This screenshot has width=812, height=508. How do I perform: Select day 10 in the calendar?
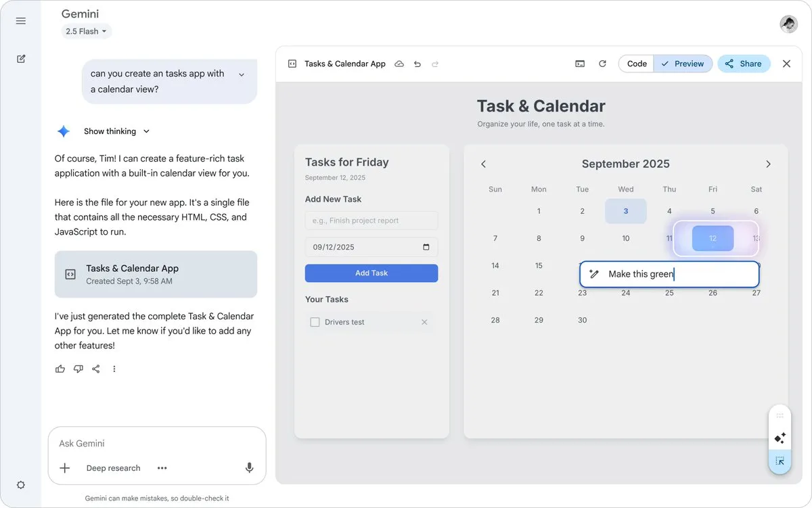pos(626,238)
